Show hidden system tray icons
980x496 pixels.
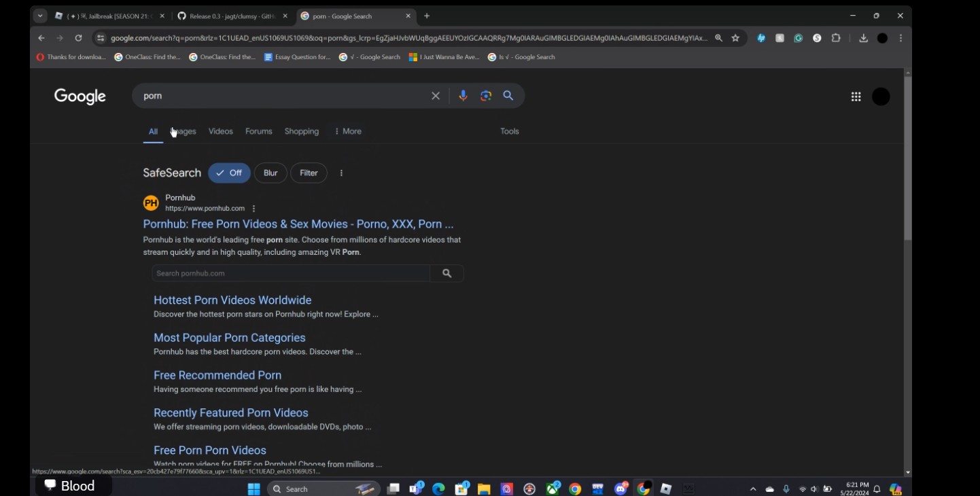752,489
